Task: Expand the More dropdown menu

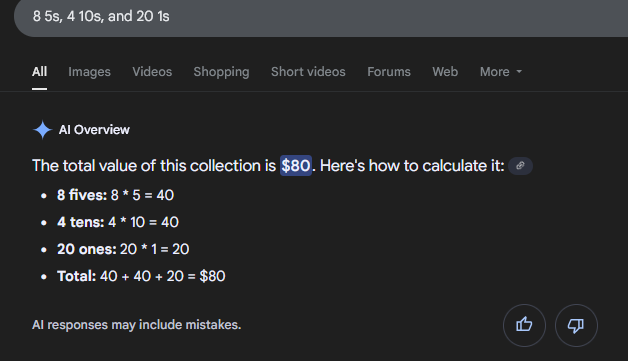Action: click(501, 72)
